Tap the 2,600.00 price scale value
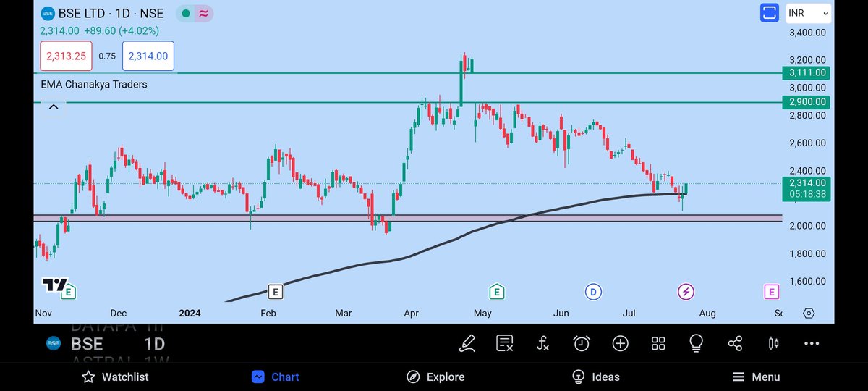Screen dimensions: 868x391 808,143
